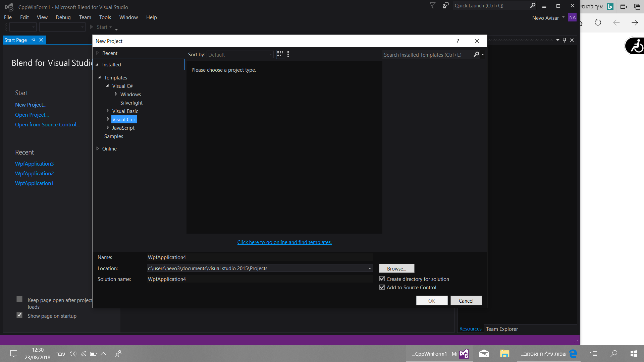Open the Team menu
This screenshot has width=644, height=362.
[85, 17]
